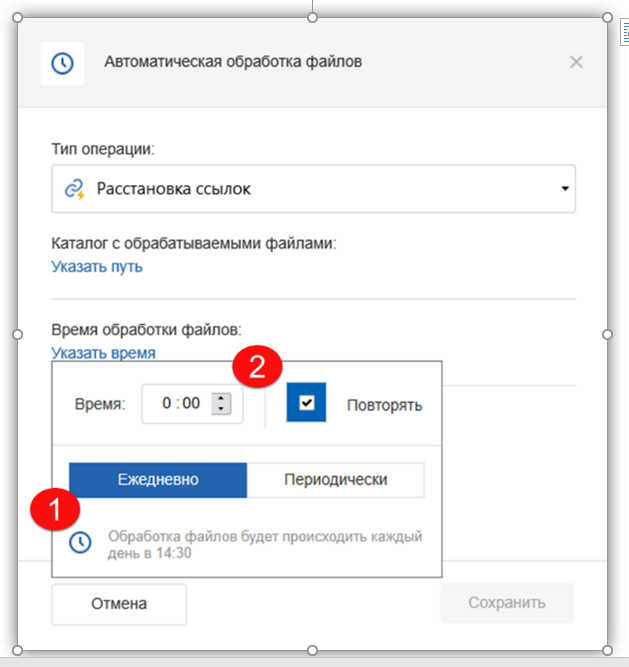629x667 pixels.
Task: Expand the Тип операции dropdown arrow
Action: click(x=564, y=188)
